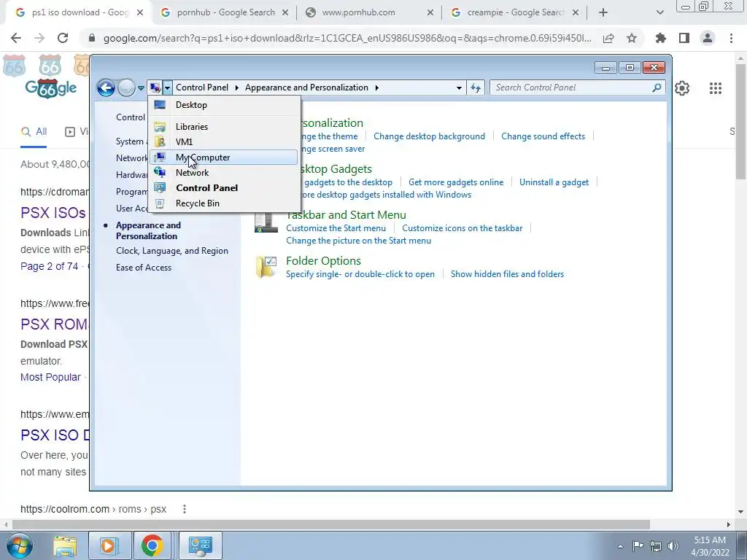Open Libraries from the location dropdown

click(223, 127)
